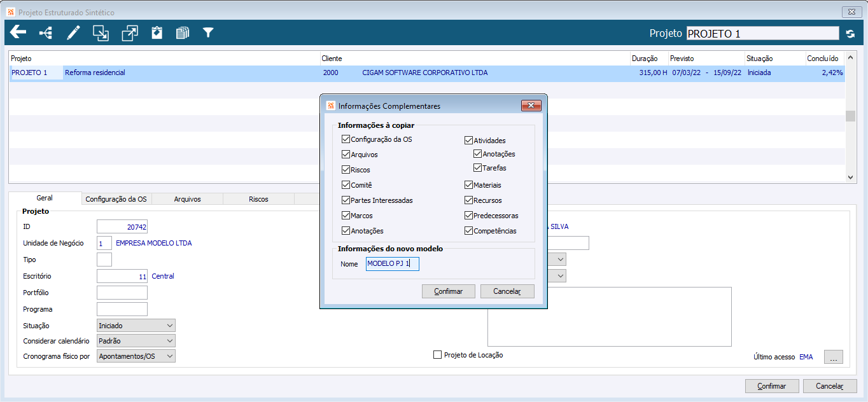Click the 315,00 H duration value

tap(653, 73)
